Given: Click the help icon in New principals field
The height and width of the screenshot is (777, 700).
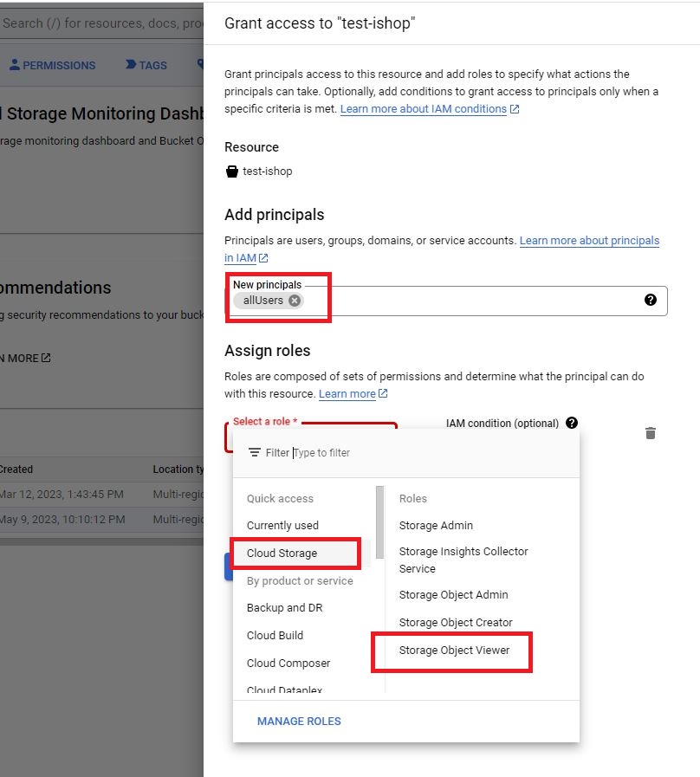Looking at the screenshot, I should click(650, 300).
